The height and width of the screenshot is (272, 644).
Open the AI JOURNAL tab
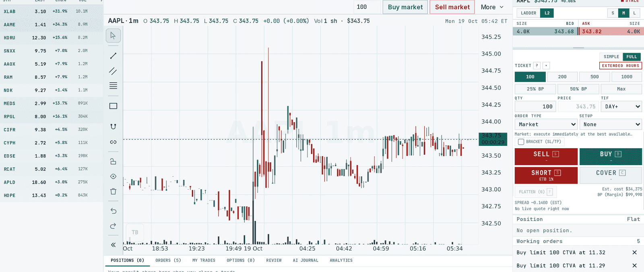[x=305, y=260]
